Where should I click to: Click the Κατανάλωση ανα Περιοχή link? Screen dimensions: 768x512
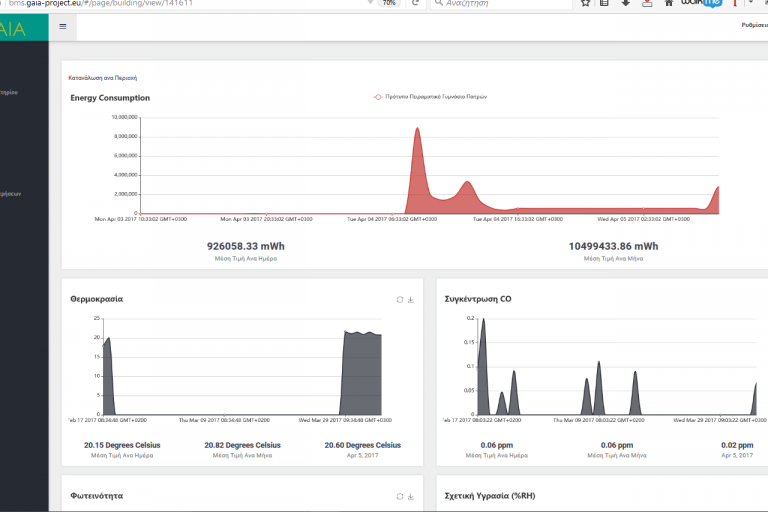(102, 77)
